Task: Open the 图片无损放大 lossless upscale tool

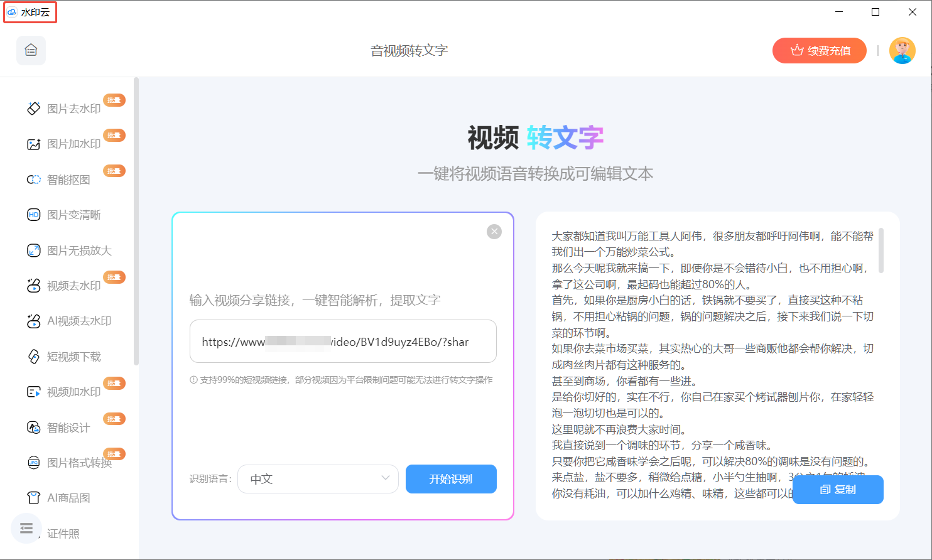Action: coord(68,250)
